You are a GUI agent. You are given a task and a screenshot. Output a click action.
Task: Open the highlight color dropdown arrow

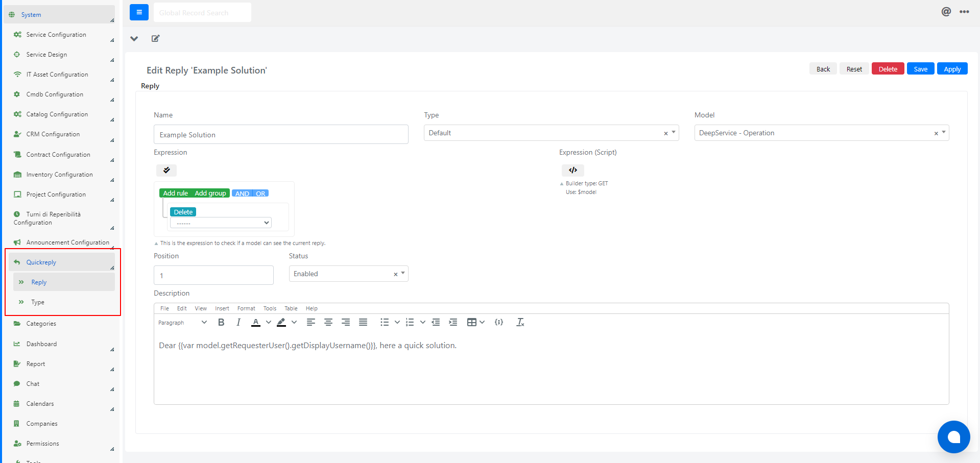tap(294, 322)
